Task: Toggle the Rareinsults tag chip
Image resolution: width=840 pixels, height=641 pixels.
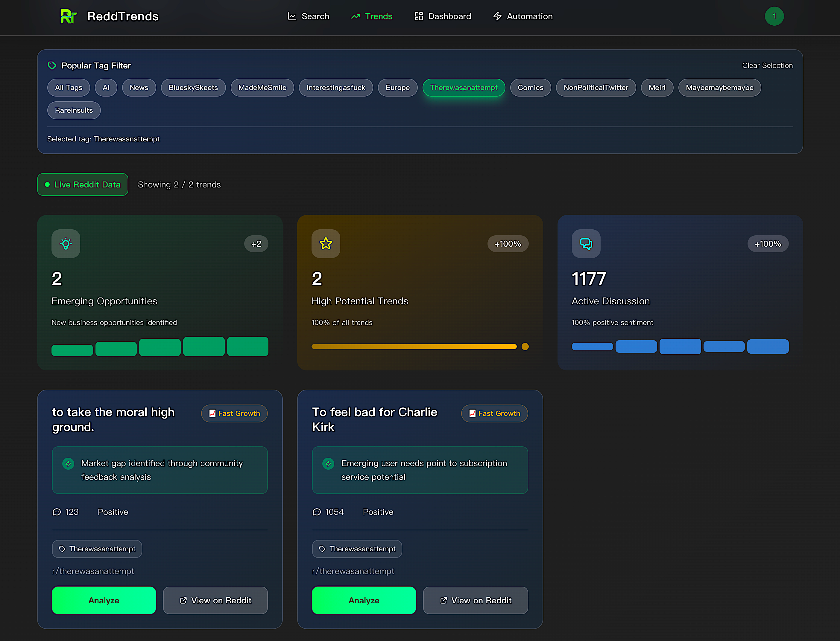Action: coord(74,110)
